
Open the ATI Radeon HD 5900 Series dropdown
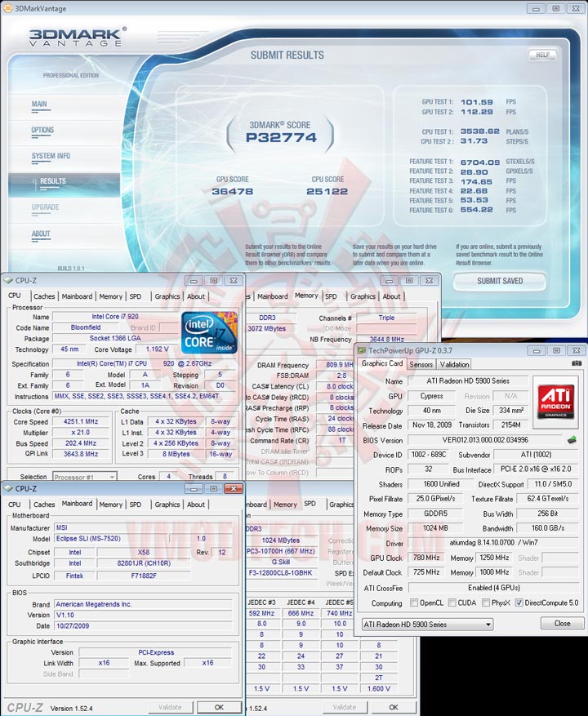[427, 625]
